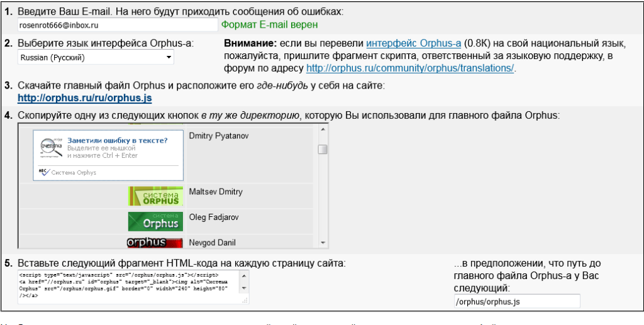This screenshot has width=644, height=325.
Task: Click the bold 'Внимание:' label
Action: 250,43
